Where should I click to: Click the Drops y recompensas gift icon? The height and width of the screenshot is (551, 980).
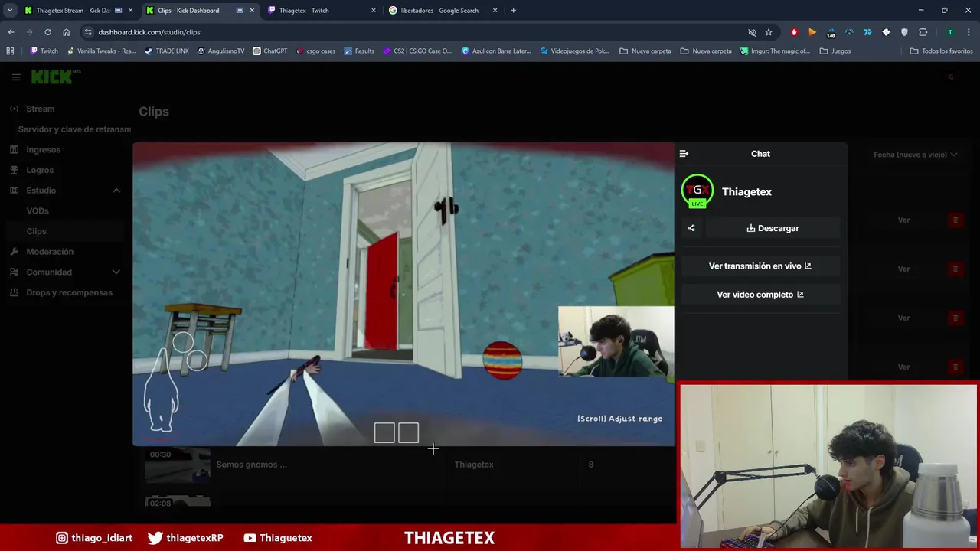(x=14, y=292)
